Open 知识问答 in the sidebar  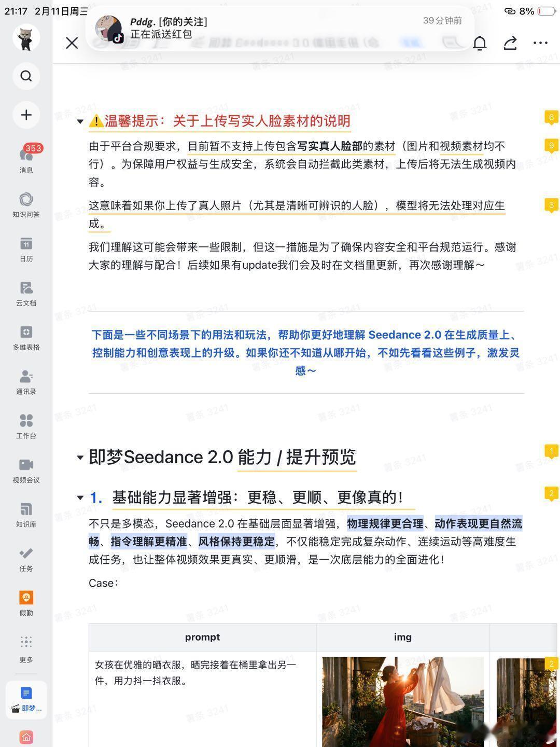coord(26,204)
